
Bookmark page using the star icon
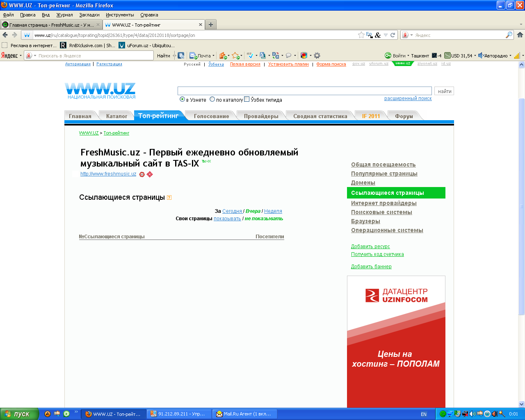tap(361, 35)
